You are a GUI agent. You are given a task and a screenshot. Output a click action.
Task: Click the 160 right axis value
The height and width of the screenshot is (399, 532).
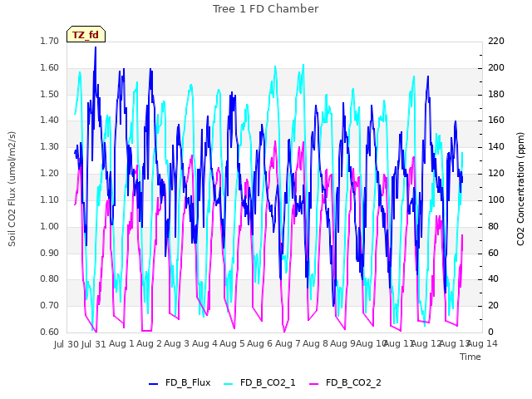tap(496, 120)
